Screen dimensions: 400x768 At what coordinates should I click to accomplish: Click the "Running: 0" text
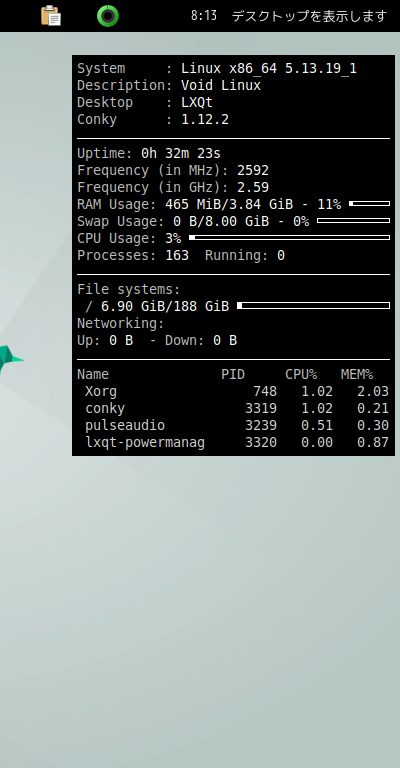coord(245,255)
